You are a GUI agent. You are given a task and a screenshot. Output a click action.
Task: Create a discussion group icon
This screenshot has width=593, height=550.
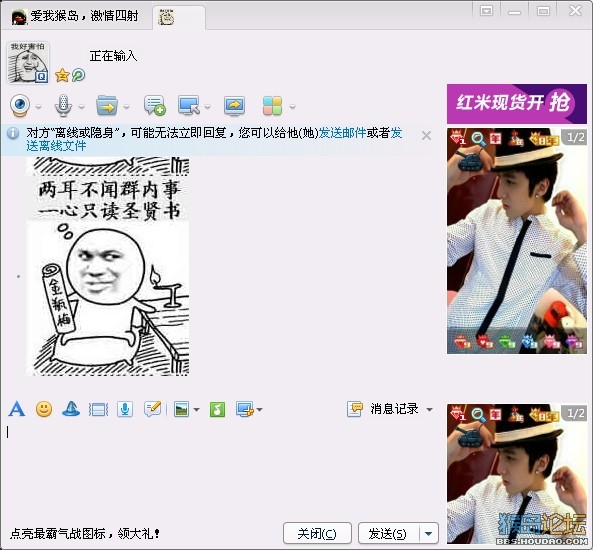pyautogui.click(x=154, y=106)
